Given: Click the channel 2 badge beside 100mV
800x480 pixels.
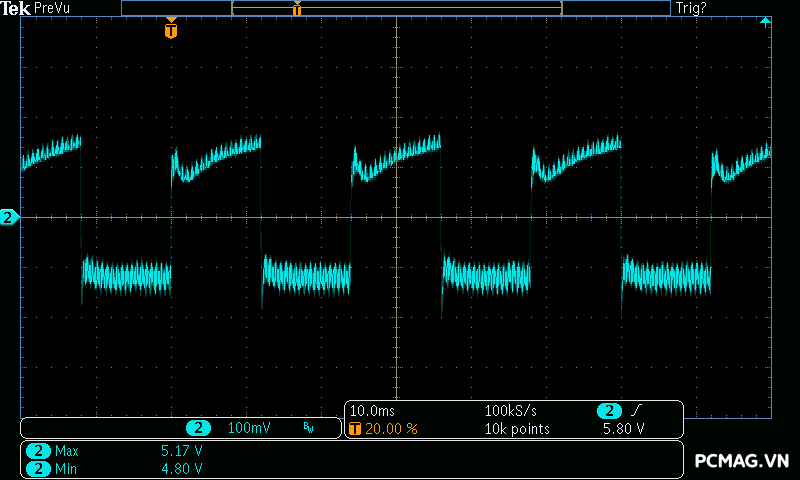Looking at the screenshot, I should (198, 428).
